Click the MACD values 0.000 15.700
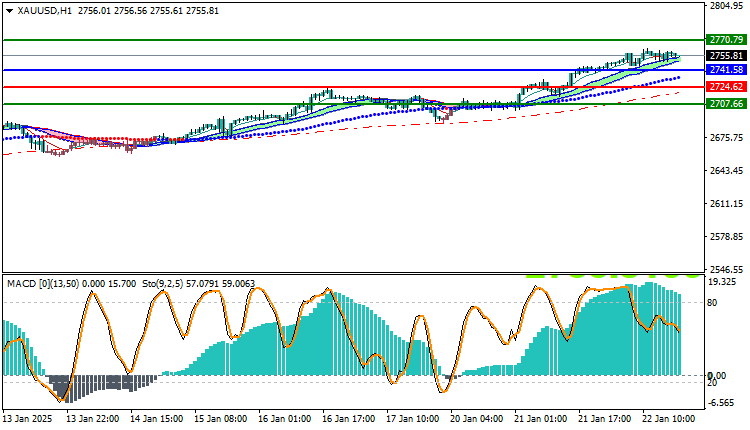Image resolution: width=750 pixels, height=430 pixels. coord(109,284)
